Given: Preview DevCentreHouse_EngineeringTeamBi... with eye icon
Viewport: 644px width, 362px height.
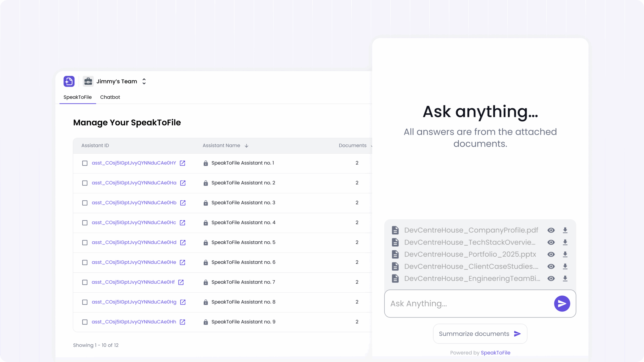Looking at the screenshot, I should coord(551,279).
